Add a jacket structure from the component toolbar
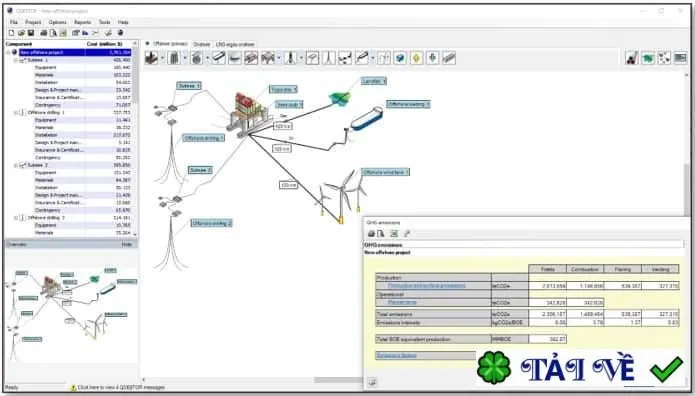Viewport: 695px width, 396px height. click(x=175, y=58)
